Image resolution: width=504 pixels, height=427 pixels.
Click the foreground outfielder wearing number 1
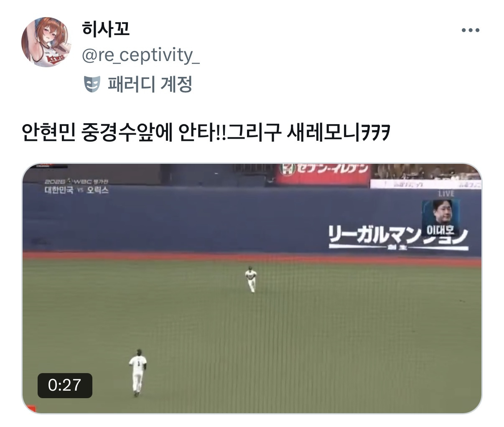137,372
